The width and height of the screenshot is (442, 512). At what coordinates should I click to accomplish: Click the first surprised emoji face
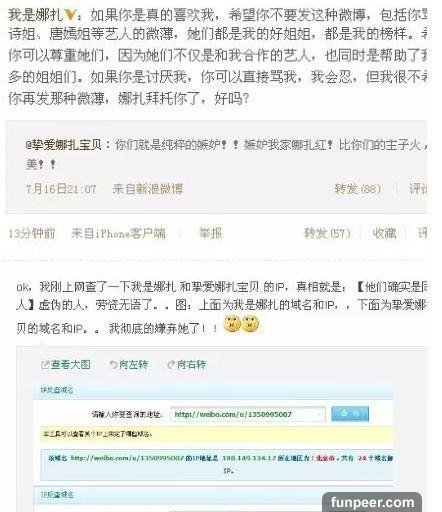232,324
